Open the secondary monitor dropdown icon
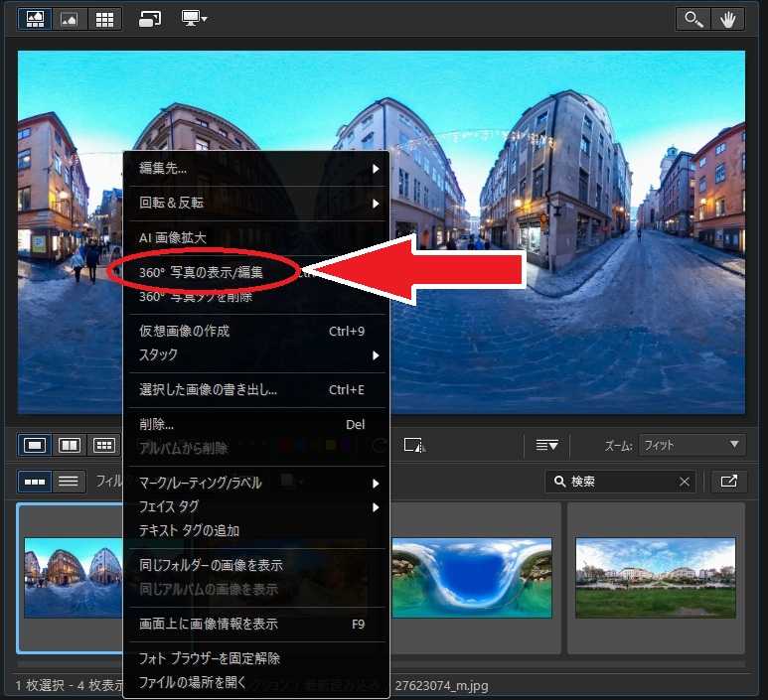 (x=195, y=19)
